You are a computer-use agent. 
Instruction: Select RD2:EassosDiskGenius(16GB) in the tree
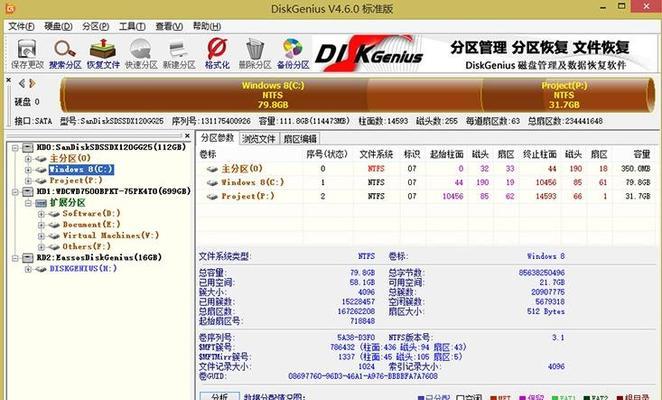pyautogui.click(x=99, y=257)
